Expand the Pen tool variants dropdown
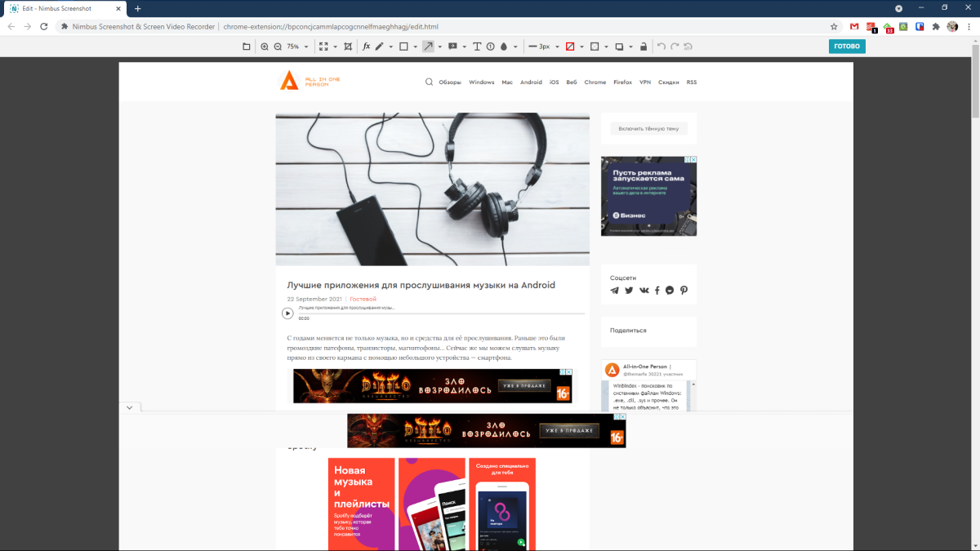The height and width of the screenshot is (551, 980). [x=391, y=47]
